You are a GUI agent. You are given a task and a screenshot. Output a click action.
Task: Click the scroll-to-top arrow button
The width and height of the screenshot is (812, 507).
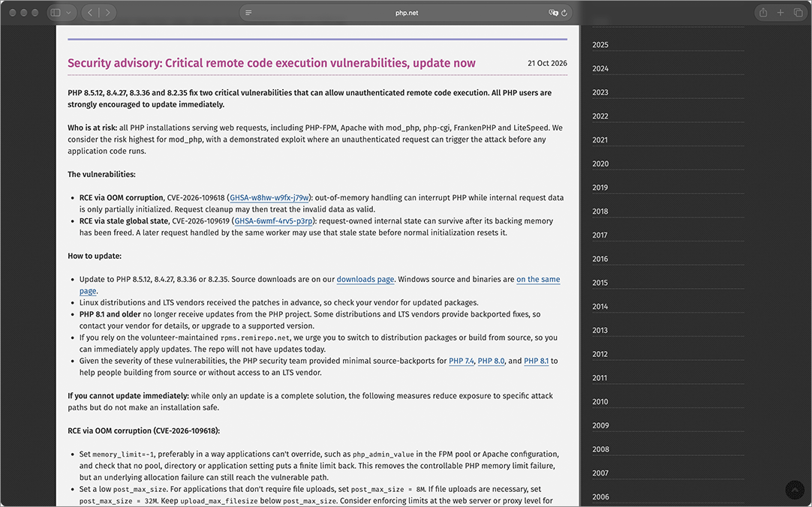(795, 490)
